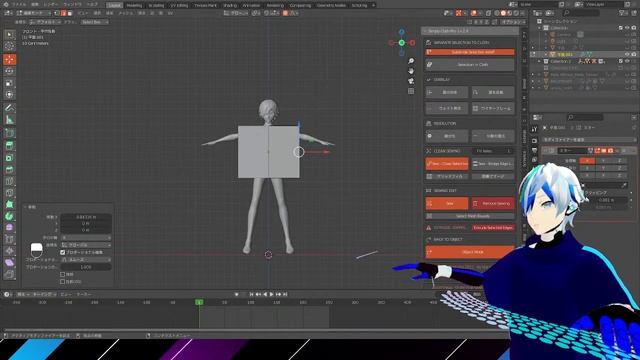Select the Bevel tool
Image resolution: width=640 pixels, height=360 pixels.
(9, 169)
